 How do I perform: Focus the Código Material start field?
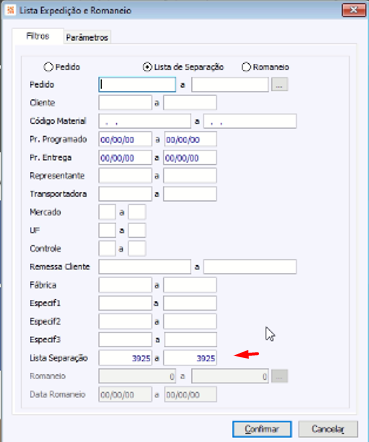tap(145, 121)
